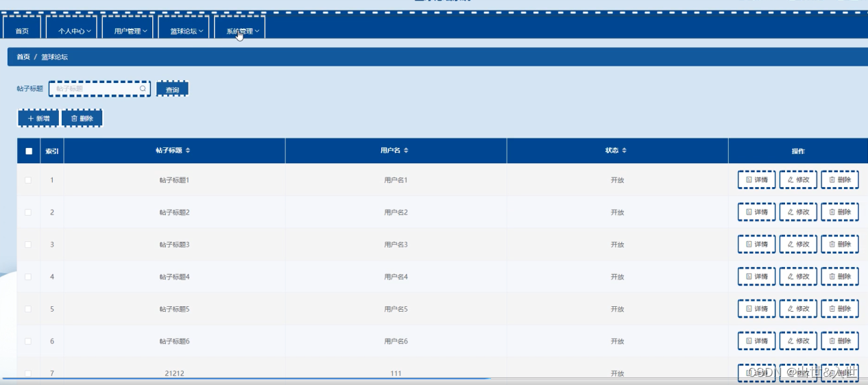This screenshot has width=868, height=385.
Task: Open 详情 for 帖子标题4
Action: coord(757,277)
